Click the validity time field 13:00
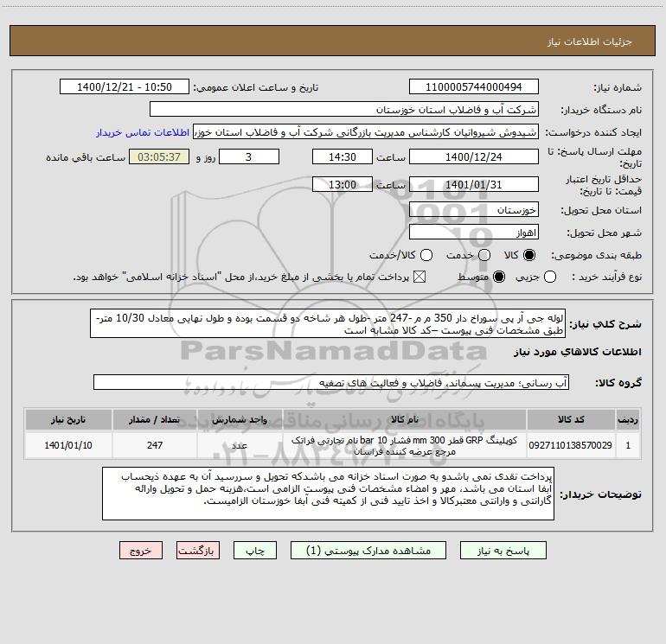The height and width of the screenshot is (644, 666). (343, 185)
